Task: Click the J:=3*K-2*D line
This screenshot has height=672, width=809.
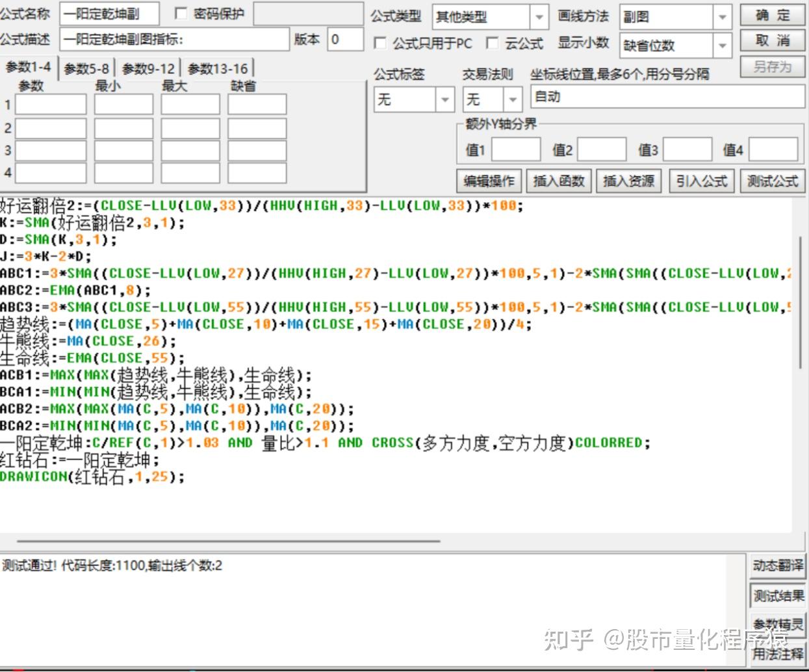Action: (46, 257)
